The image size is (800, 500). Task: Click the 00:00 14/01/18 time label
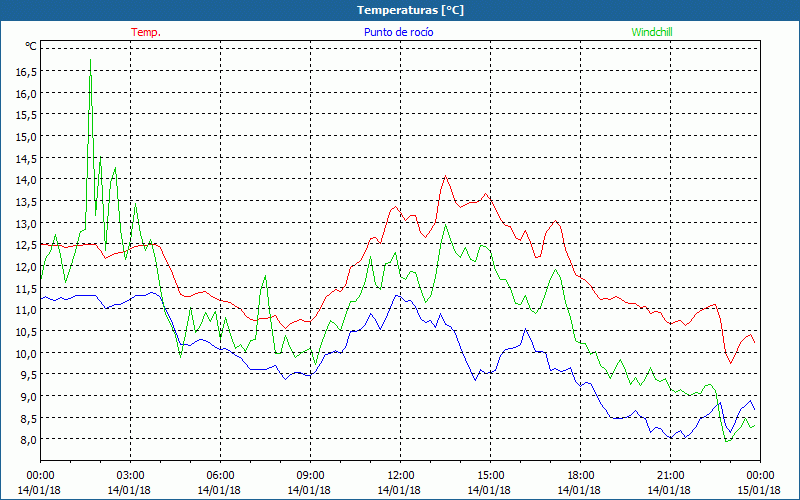click(40, 483)
